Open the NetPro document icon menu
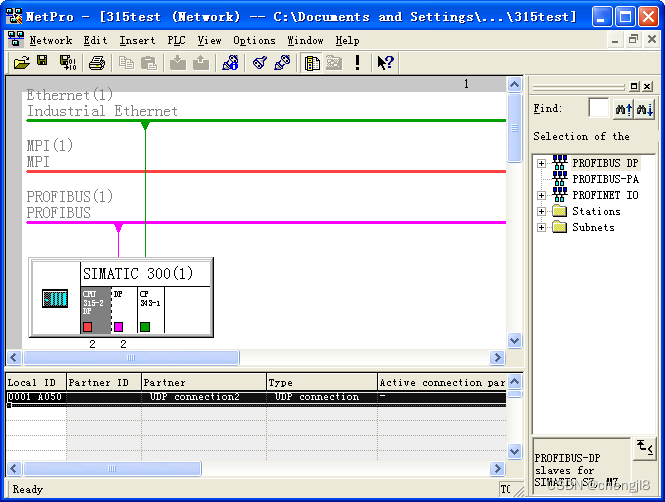 coord(15,39)
